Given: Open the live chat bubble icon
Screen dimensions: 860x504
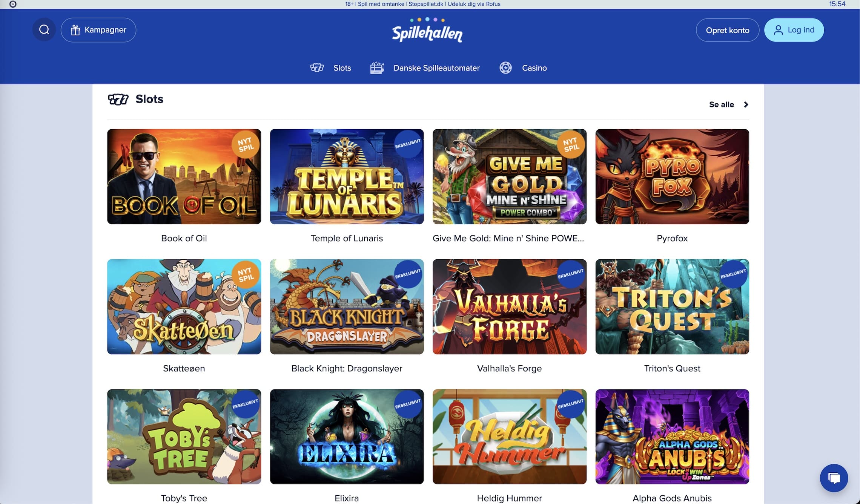Looking at the screenshot, I should click(x=834, y=478).
